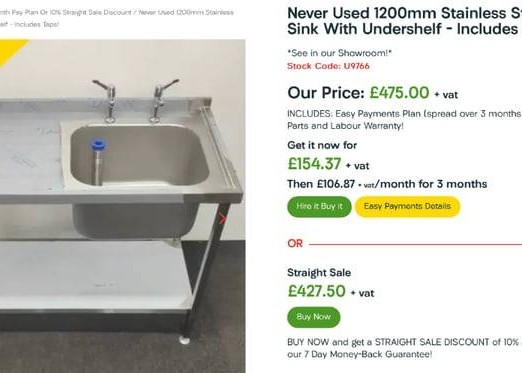Click the product title heading
Image resolution: width=522 pixels, height=373 pixels.
click(x=404, y=21)
